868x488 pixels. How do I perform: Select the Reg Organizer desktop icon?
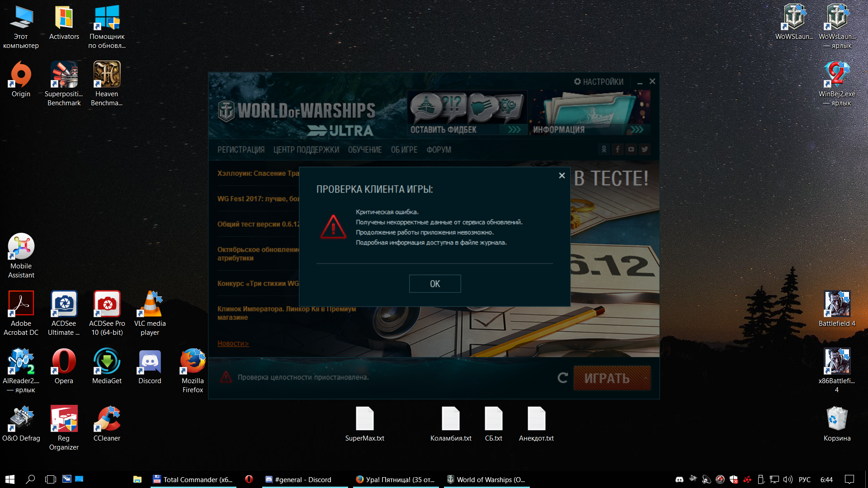pyautogui.click(x=64, y=428)
